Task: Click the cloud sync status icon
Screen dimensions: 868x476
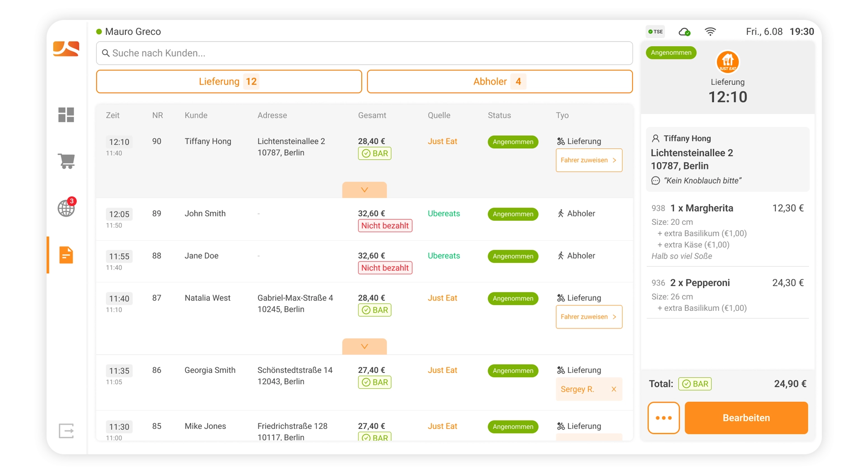Action: [684, 32]
